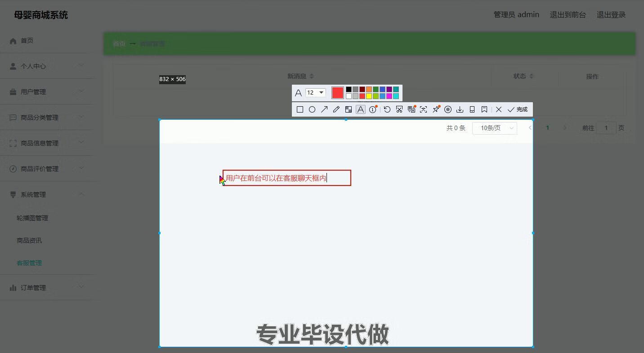Open the translate screenshot tool

[x=411, y=109]
